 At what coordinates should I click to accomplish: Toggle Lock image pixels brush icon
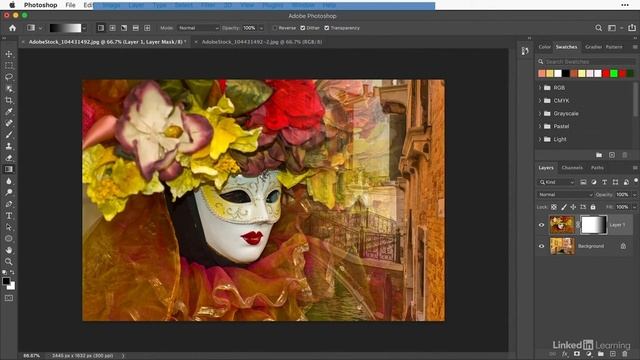point(564,207)
